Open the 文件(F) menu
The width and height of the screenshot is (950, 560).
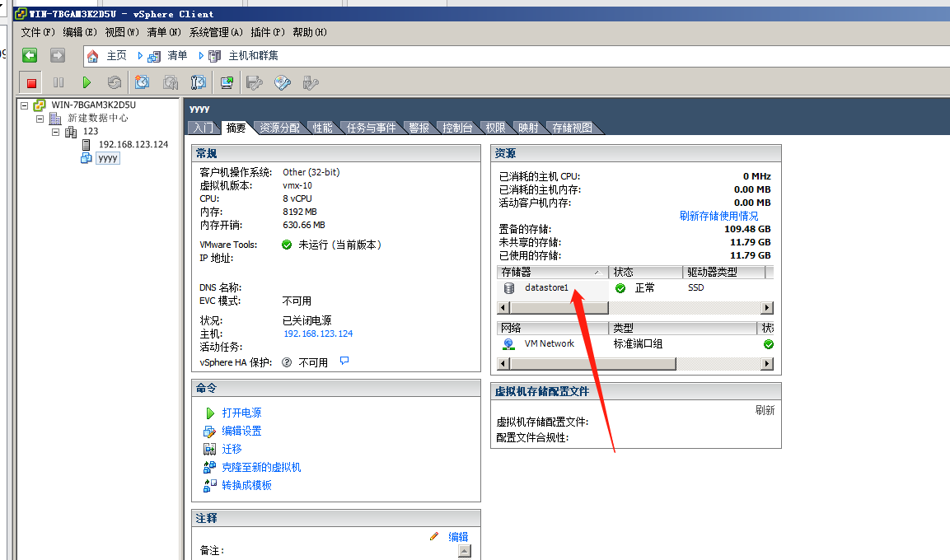click(x=38, y=32)
